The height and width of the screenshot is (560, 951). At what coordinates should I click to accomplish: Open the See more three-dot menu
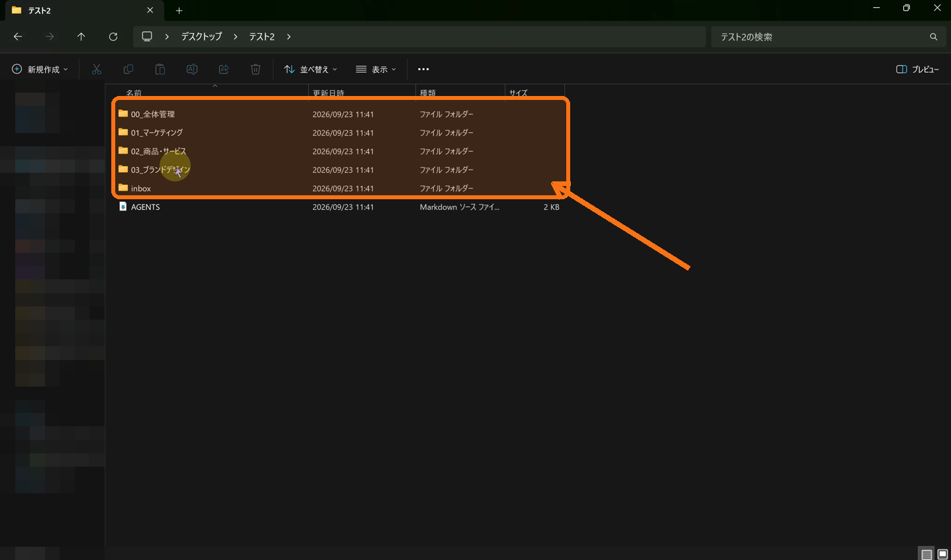(x=423, y=69)
